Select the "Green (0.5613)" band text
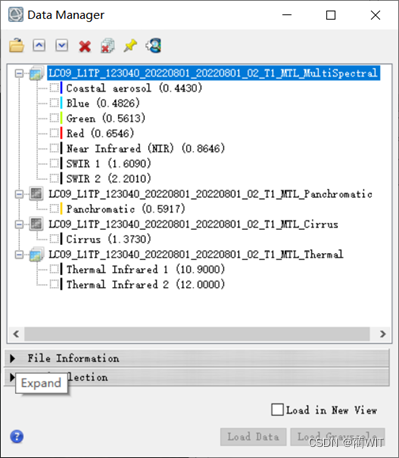This screenshot has height=458, width=399. tap(106, 118)
